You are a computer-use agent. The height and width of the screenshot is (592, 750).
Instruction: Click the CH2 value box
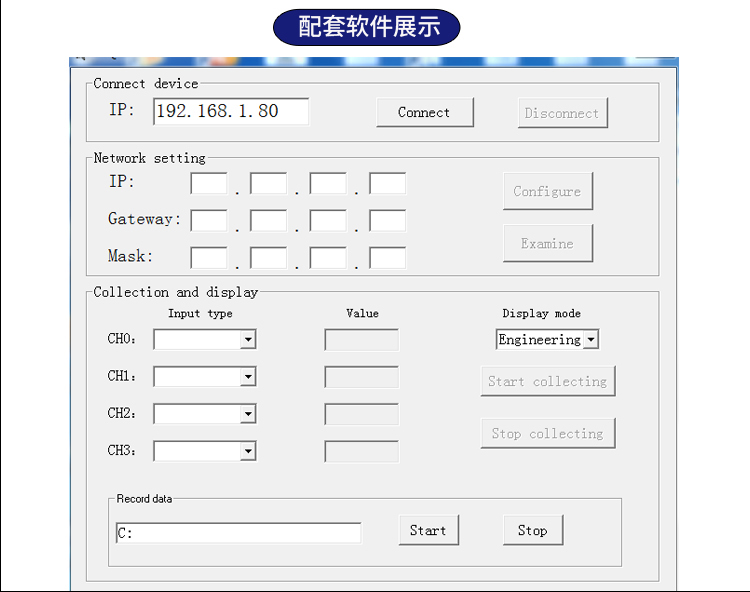pos(362,414)
